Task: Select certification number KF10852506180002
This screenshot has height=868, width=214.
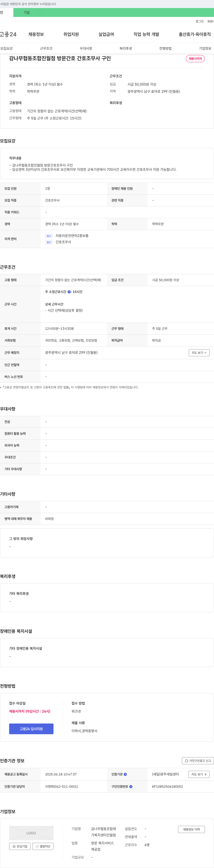Action: (167, 786)
